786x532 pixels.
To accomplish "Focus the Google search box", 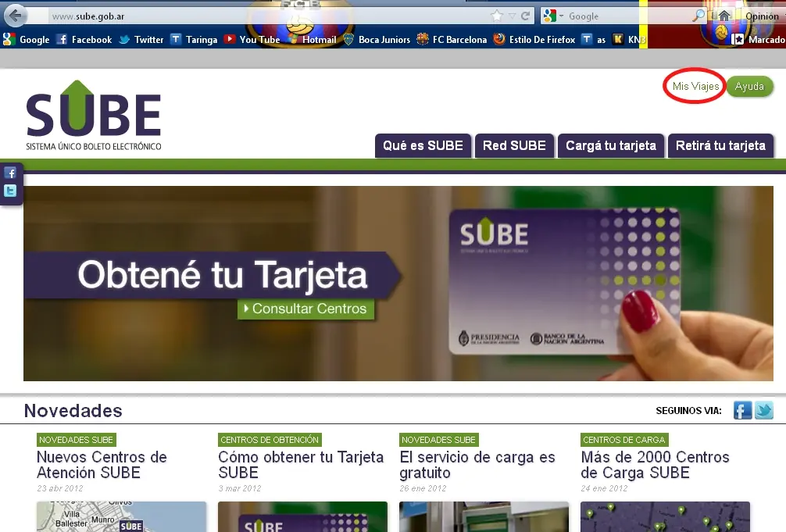I will 629,16.
